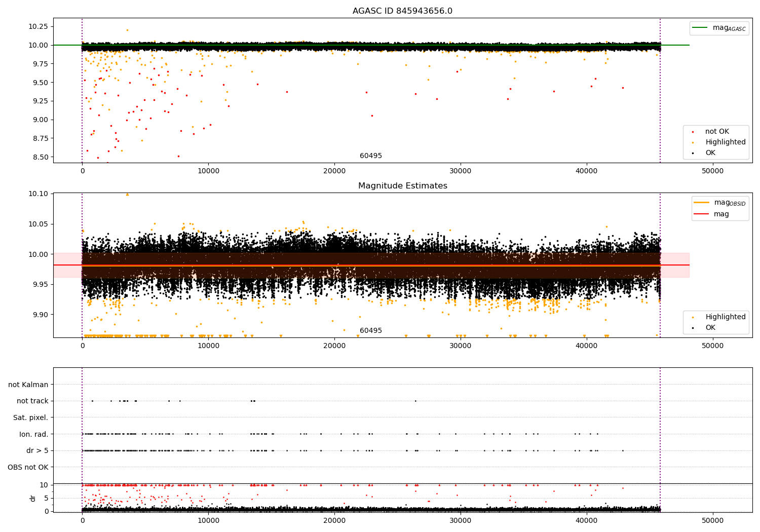Click the 'dr' y-axis label
This screenshot has height=532, width=760.
(33, 498)
